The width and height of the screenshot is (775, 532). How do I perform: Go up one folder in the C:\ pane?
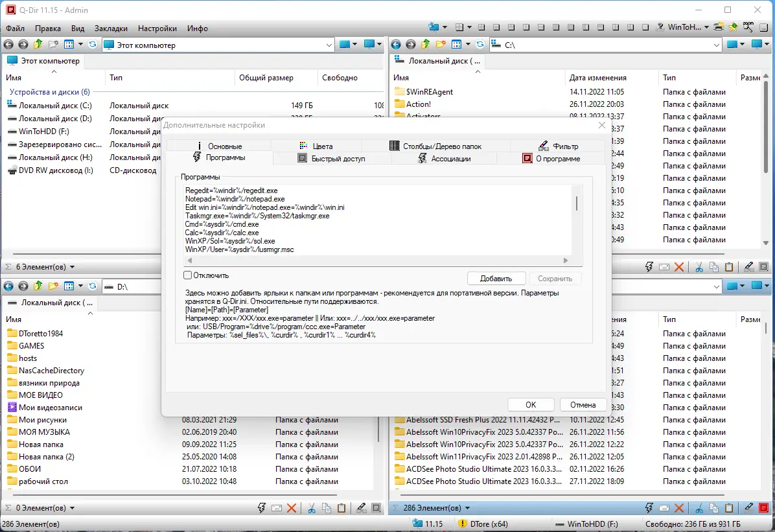coord(426,45)
